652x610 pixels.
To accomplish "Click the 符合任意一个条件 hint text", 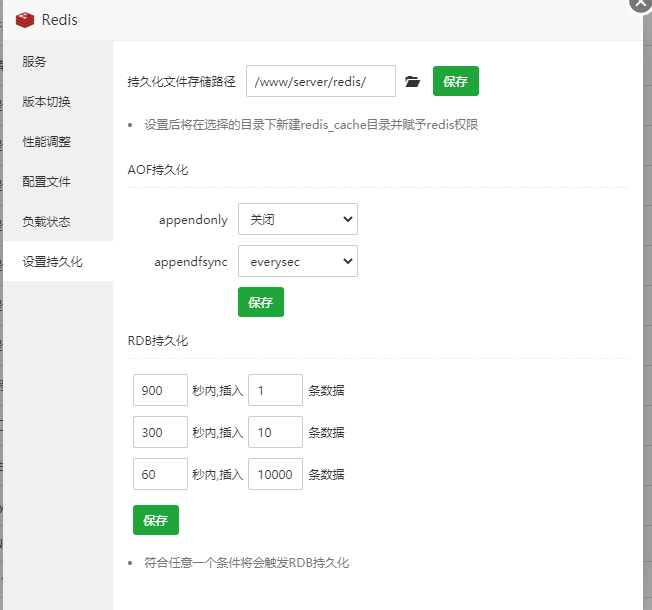I will pyautogui.click(x=247, y=563).
